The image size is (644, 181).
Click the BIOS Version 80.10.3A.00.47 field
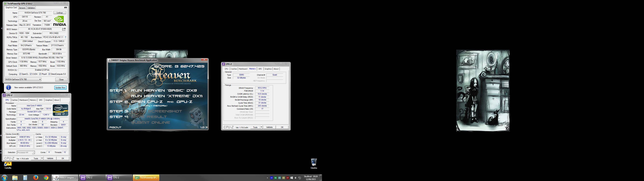40,29
